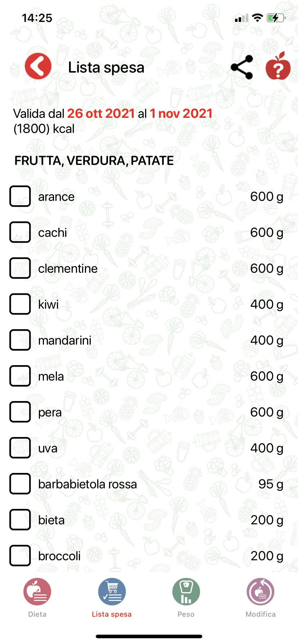The image size is (298, 644).
Task: Mark clementine as bought
Action: tap(20, 268)
